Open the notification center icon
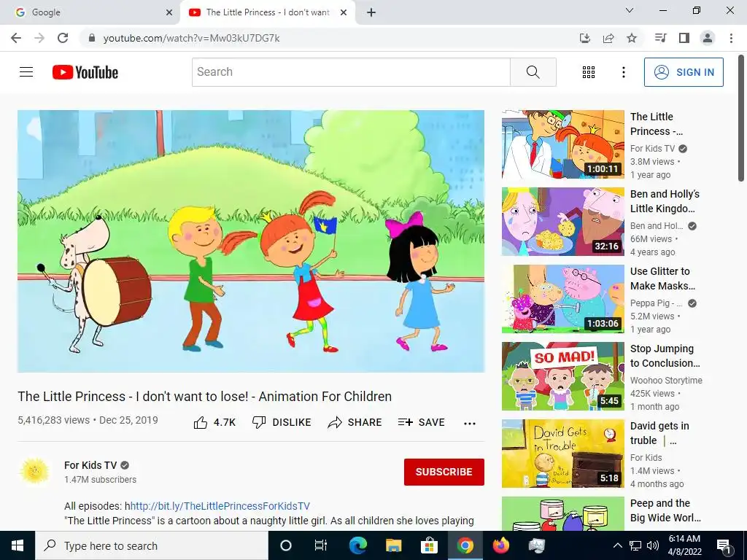The width and height of the screenshot is (747, 560). 724,545
